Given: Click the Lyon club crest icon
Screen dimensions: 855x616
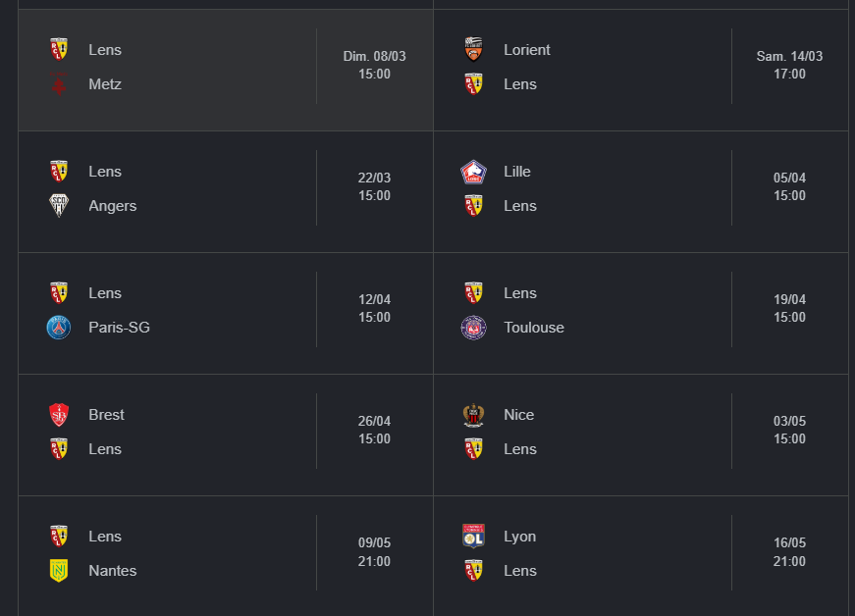Looking at the screenshot, I should [x=473, y=537].
